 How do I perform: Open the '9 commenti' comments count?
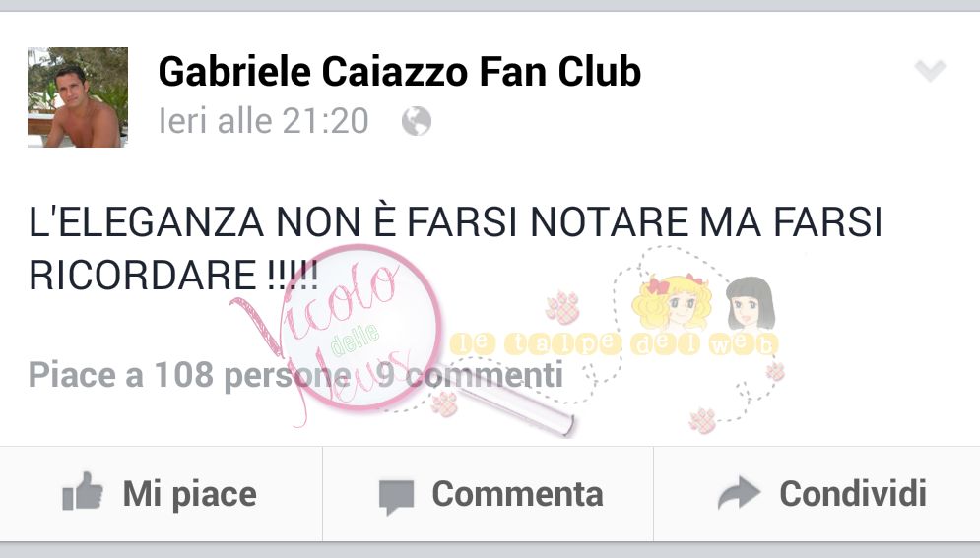470,376
